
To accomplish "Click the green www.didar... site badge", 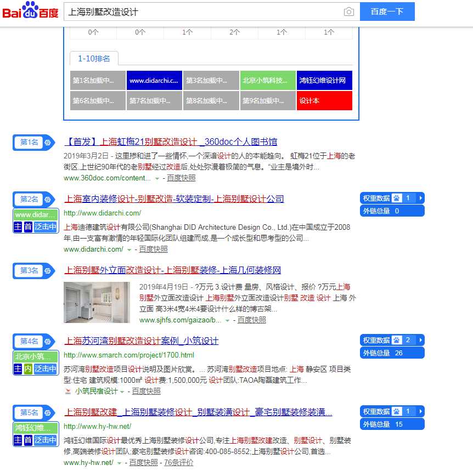I will click(36, 215).
